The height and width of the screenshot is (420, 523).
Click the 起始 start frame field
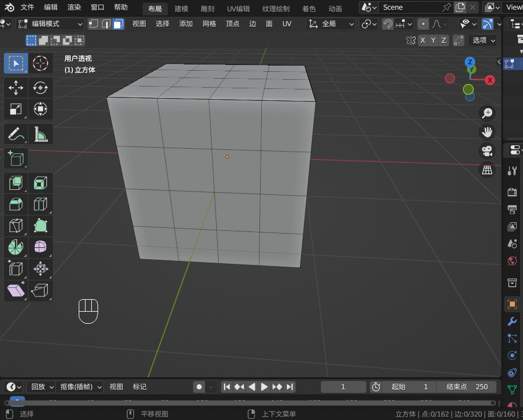pyautogui.click(x=410, y=387)
